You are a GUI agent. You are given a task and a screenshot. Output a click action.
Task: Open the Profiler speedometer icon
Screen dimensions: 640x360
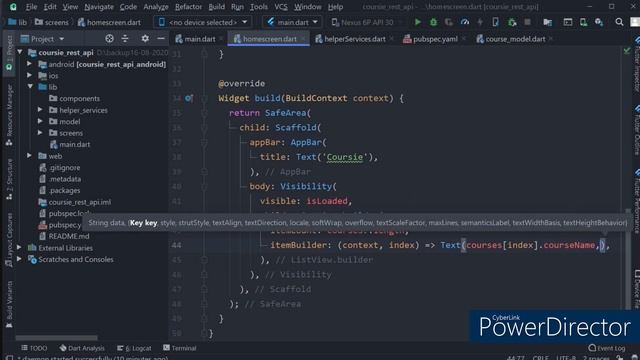click(464, 22)
